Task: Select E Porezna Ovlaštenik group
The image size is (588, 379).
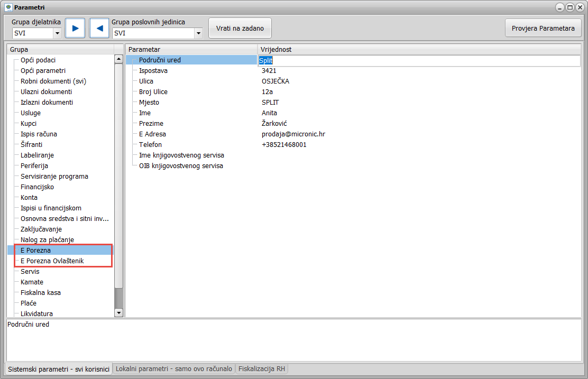Action: click(x=52, y=261)
